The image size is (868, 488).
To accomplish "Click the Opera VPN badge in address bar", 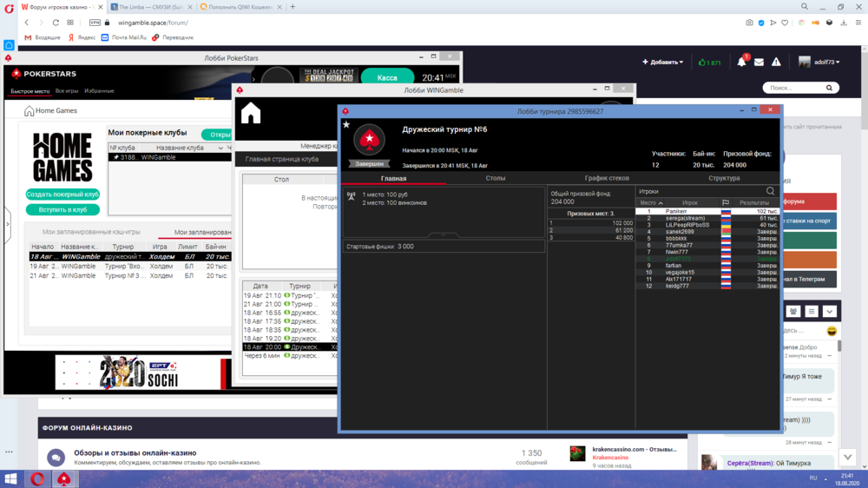I will coord(95,23).
